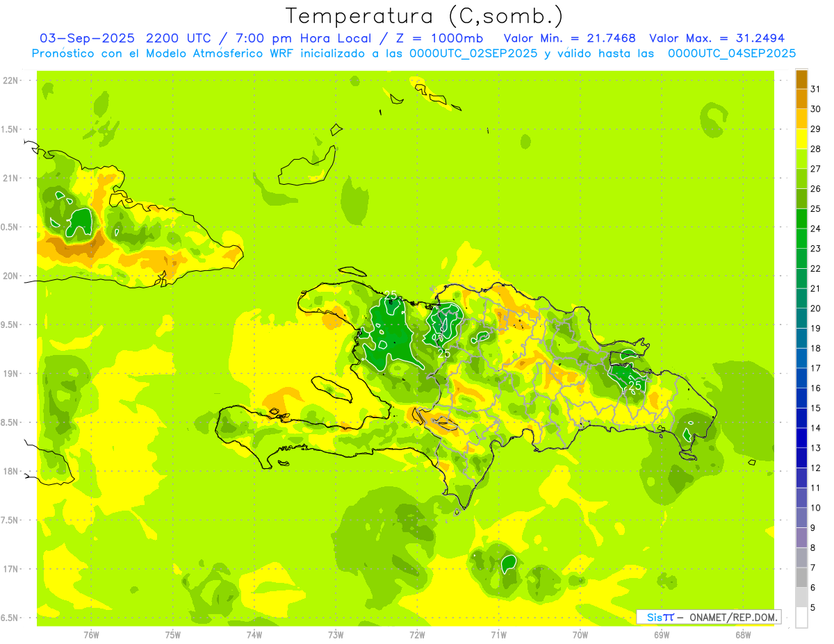Screen dimensions: 834x644
Task: Click yellow legend band between 28 and 29
Action: click(801, 139)
